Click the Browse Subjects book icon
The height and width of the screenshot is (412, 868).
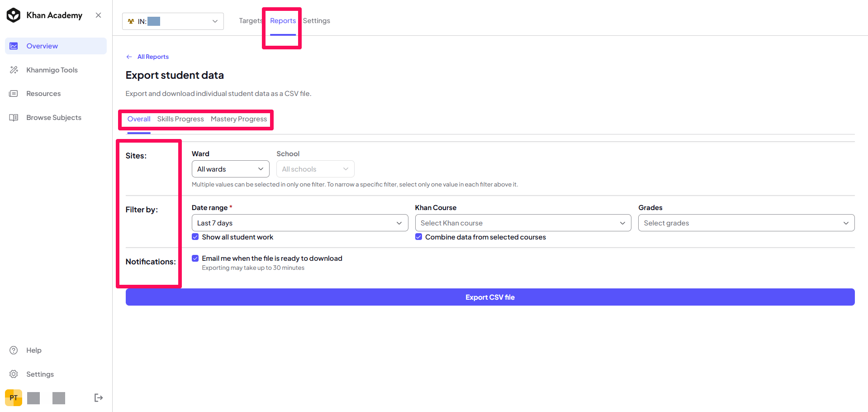tap(14, 118)
